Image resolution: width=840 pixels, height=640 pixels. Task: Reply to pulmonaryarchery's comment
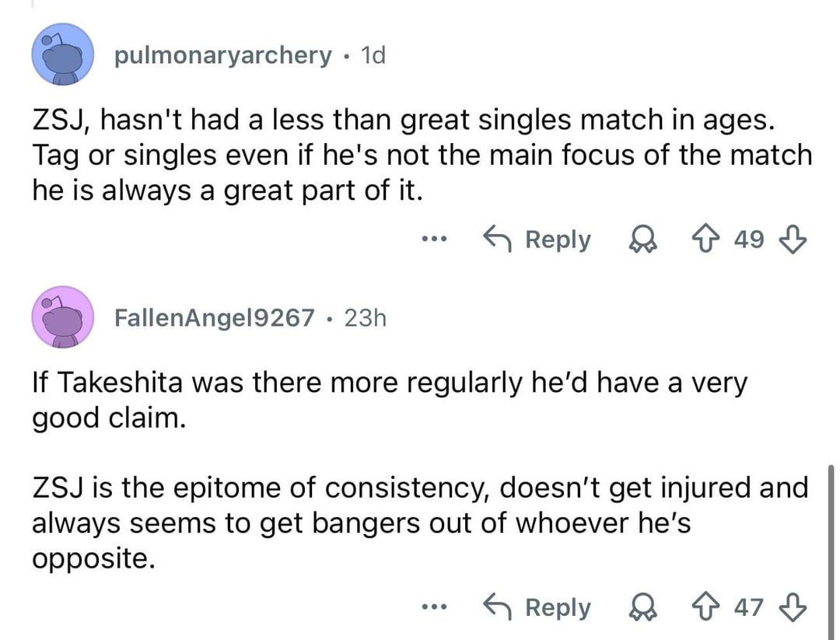click(537, 240)
